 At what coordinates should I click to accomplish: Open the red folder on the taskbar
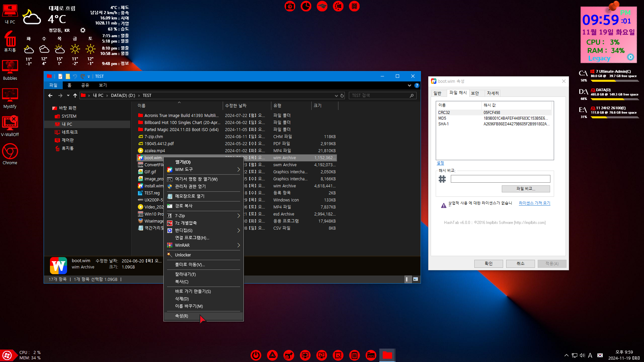point(387,355)
